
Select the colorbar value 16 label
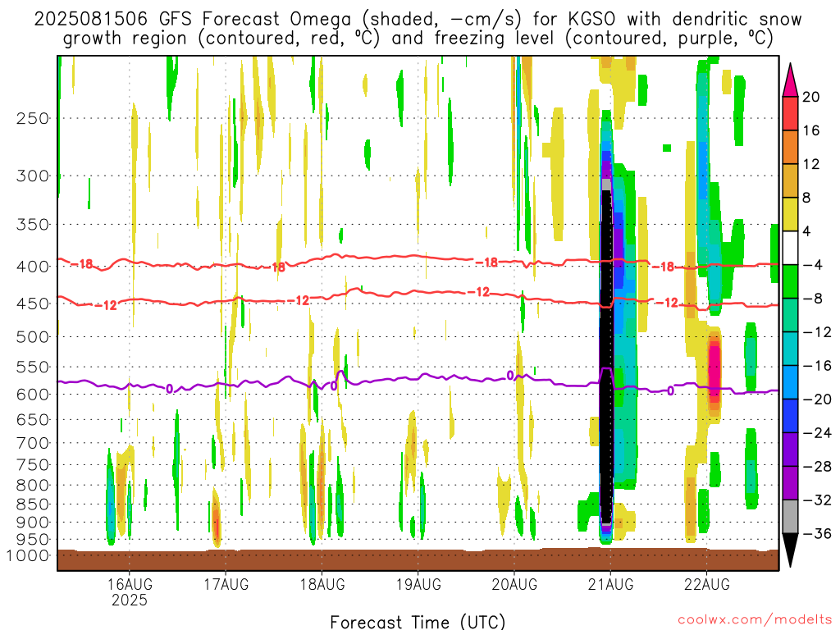[811, 130]
